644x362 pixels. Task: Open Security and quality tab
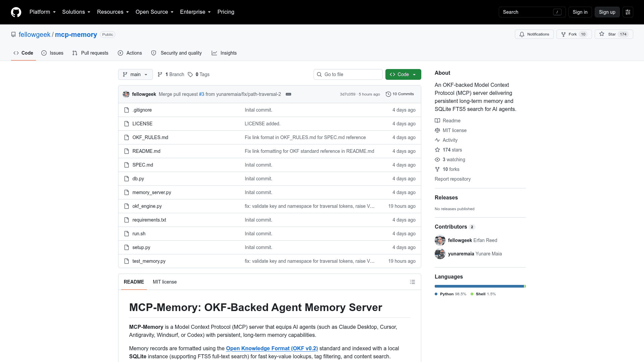(x=176, y=53)
